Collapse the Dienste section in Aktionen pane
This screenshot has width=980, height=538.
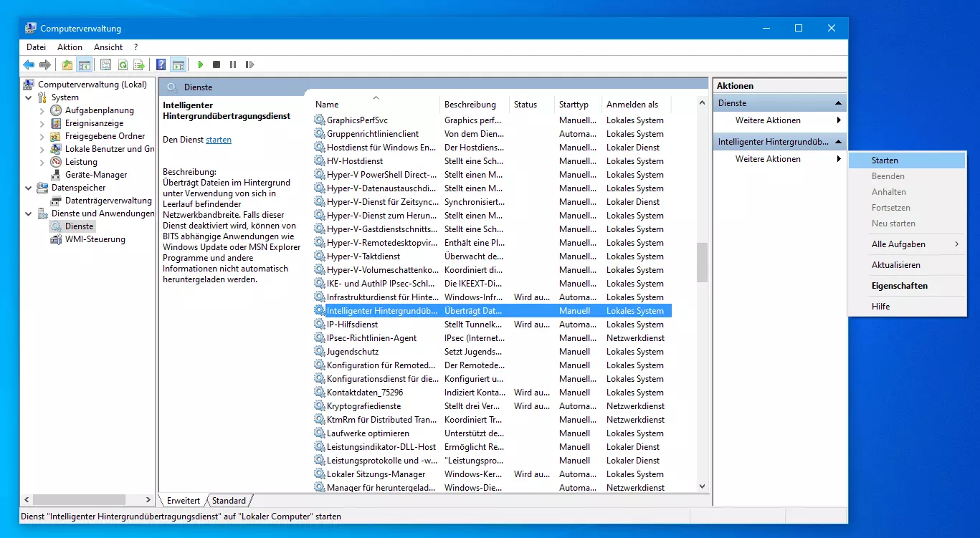point(838,103)
